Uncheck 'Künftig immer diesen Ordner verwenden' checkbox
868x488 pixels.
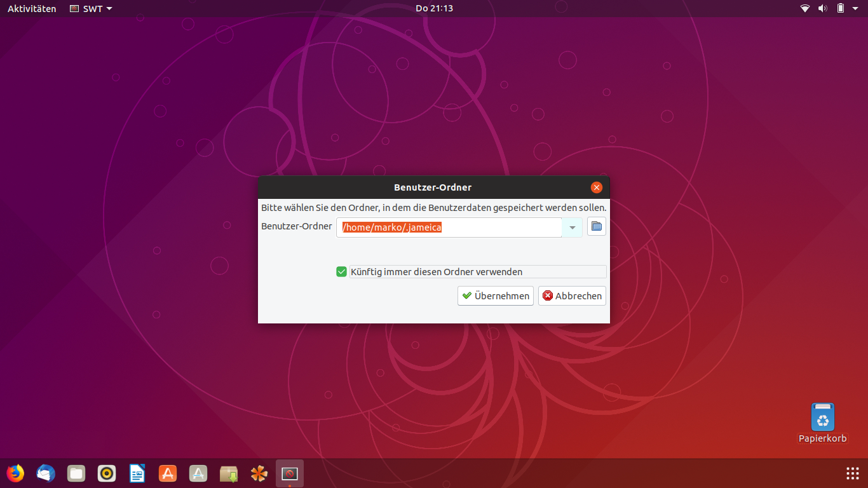[341, 272]
